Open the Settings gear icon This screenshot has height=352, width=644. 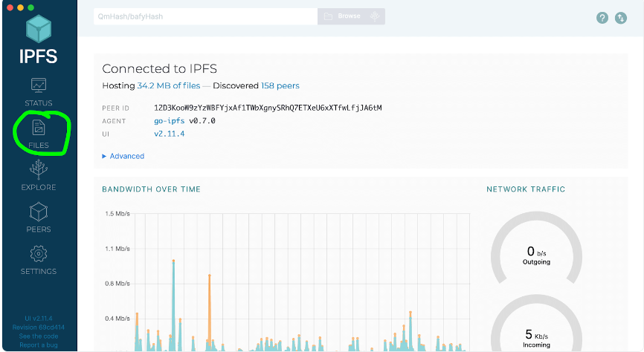click(x=39, y=254)
